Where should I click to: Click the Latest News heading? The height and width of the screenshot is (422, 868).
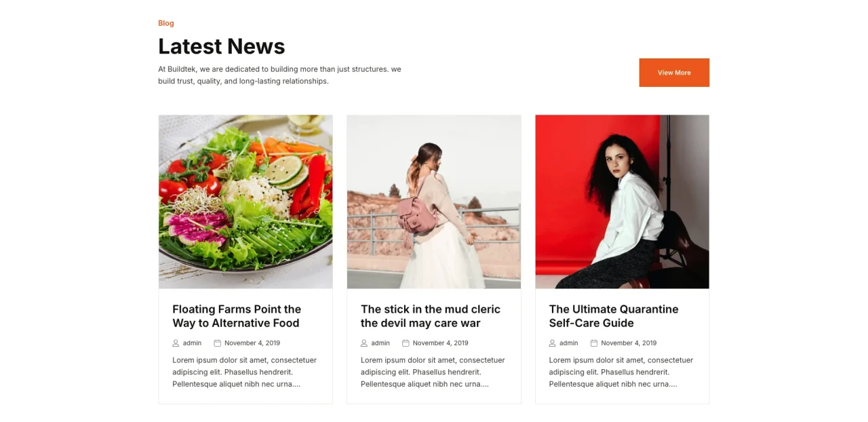coord(222,46)
